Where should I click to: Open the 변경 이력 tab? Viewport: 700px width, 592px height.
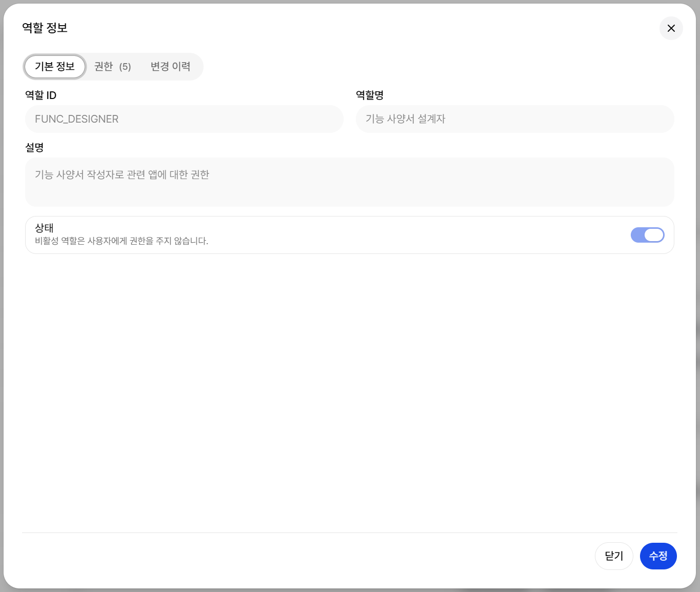(170, 67)
